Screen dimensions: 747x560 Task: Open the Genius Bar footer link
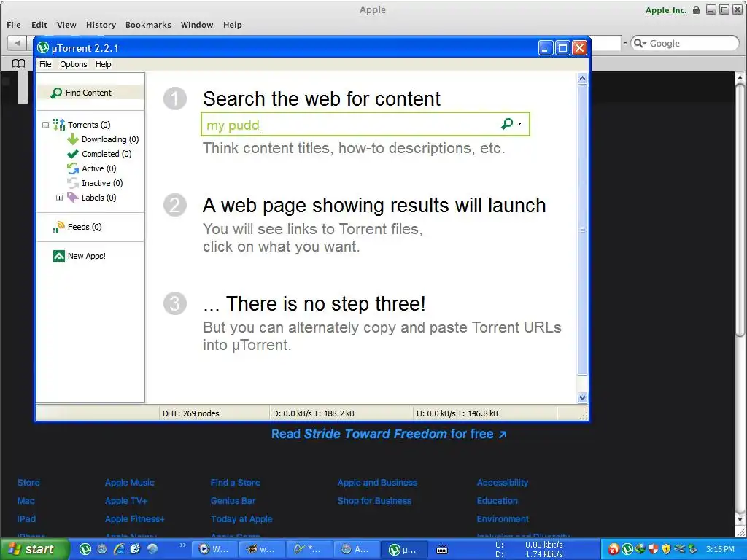tap(233, 500)
